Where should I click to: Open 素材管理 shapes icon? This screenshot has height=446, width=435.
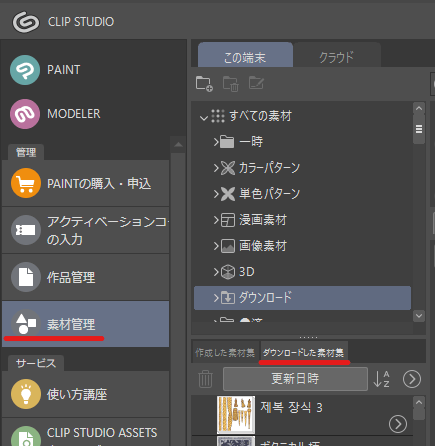(x=26, y=324)
